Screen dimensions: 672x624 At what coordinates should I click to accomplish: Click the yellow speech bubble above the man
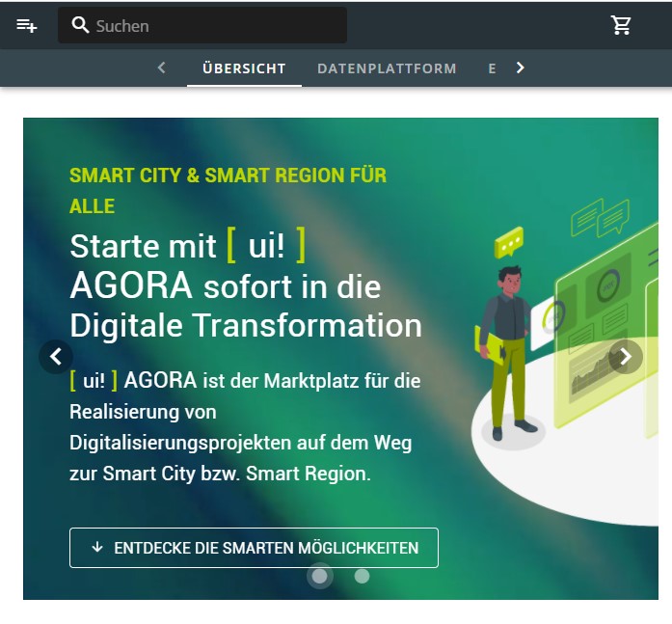pos(509,242)
